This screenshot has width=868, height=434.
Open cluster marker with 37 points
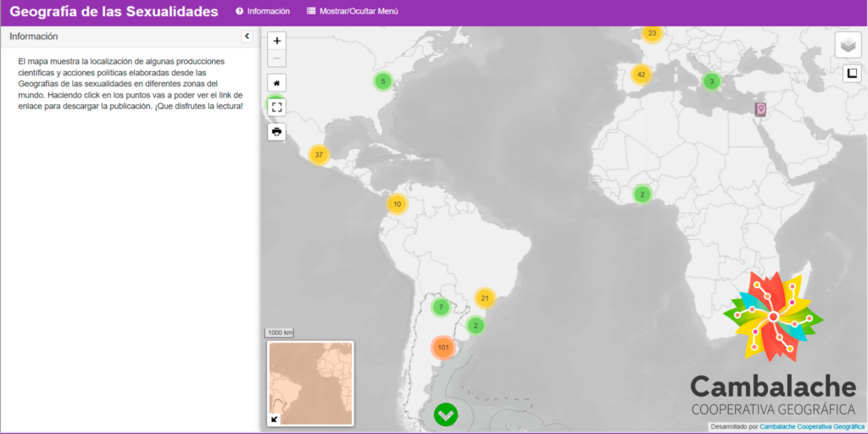(319, 154)
